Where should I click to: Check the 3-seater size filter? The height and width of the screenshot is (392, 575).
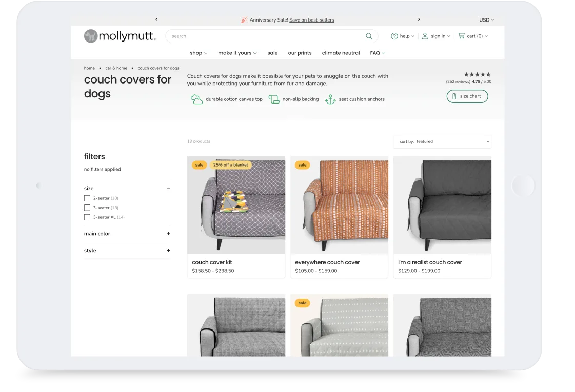click(x=87, y=208)
